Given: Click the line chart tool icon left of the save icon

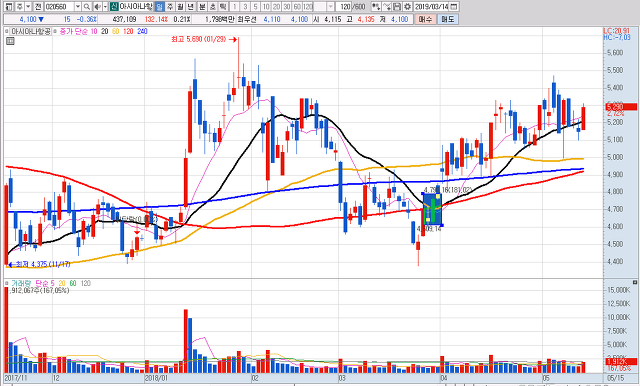Looking at the screenshot, I should pyautogui.click(x=387, y=7).
